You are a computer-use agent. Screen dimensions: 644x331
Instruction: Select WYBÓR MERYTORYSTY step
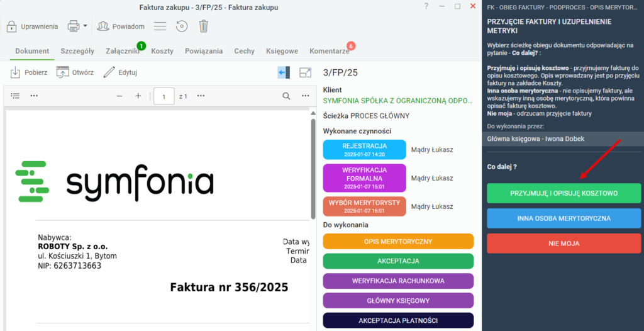(365, 206)
